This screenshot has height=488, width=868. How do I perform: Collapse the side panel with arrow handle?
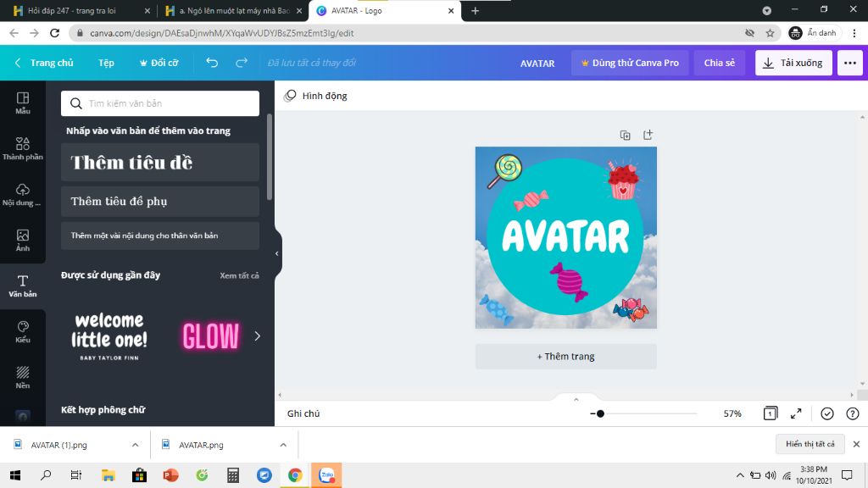pos(277,253)
